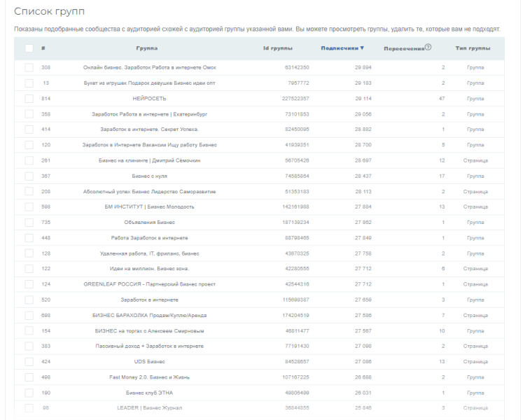Click Пассивный доход + Заработок в интернете
This screenshot has height=420, width=523.
(149, 346)
